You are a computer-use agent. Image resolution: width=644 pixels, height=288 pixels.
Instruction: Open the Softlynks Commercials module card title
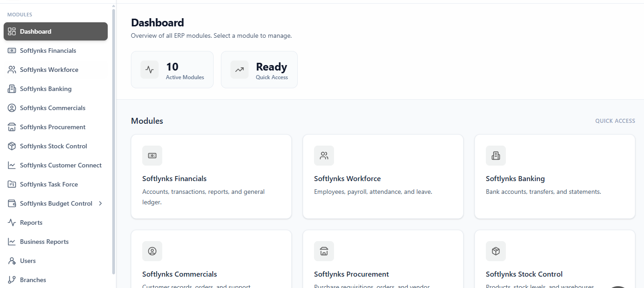[180, 274]
